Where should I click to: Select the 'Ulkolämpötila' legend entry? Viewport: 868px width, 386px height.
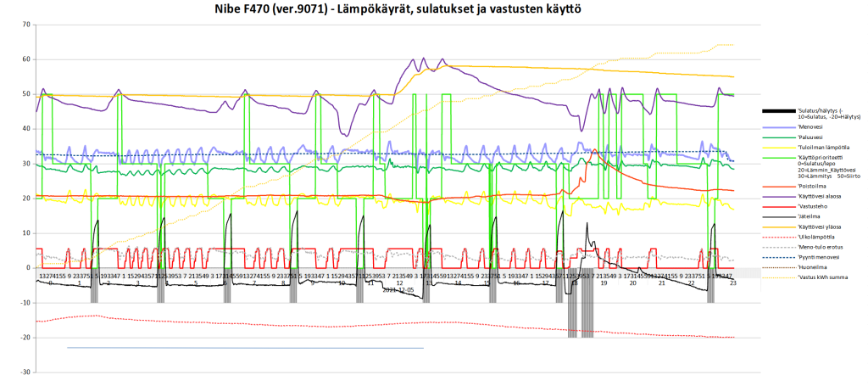pyautogui.click(x=812, y=237)
